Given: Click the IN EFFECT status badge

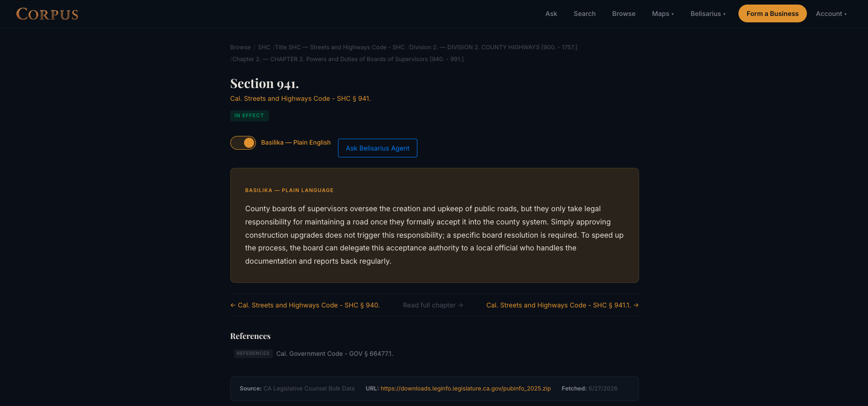Looking at the screenshot, I should point(249,116).
